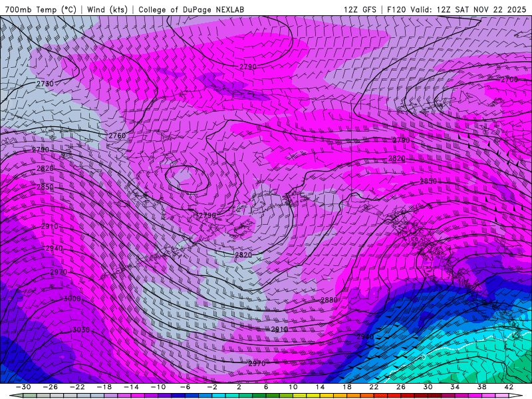Click the 26 color scale label

401,387
